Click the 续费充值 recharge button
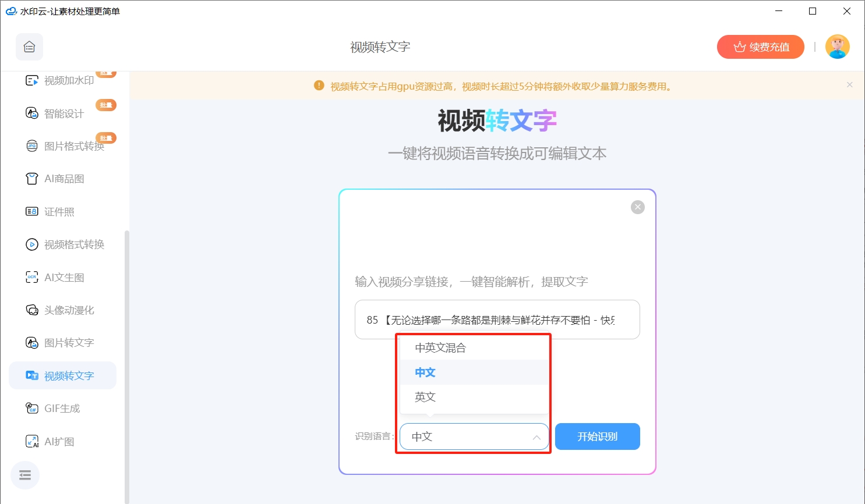865x504 pixels. (760, 47)
